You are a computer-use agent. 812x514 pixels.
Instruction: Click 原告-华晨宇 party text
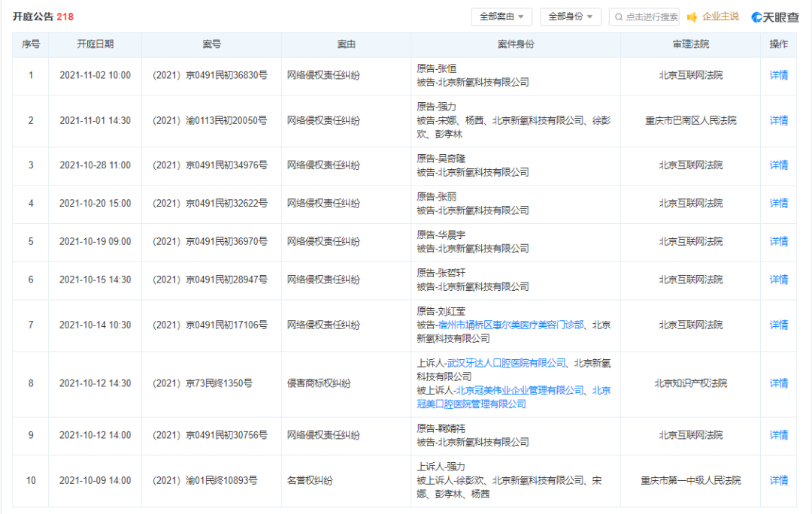click(x=441, y=235)
